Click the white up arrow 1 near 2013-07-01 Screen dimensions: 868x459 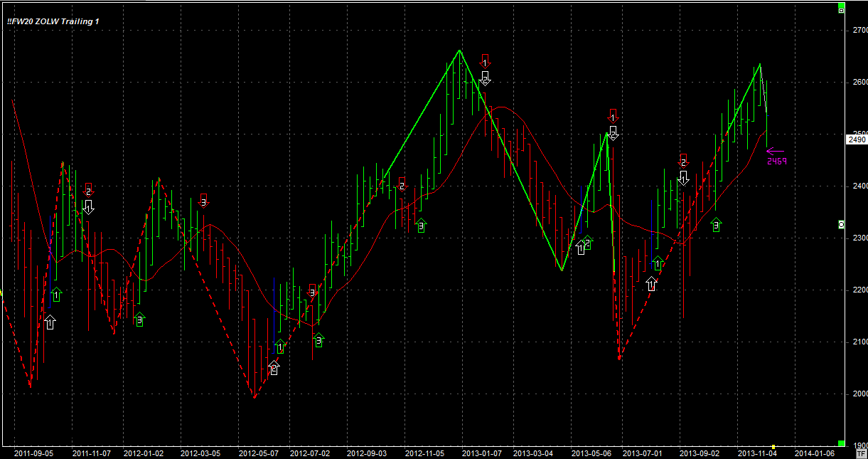[652, 283]
